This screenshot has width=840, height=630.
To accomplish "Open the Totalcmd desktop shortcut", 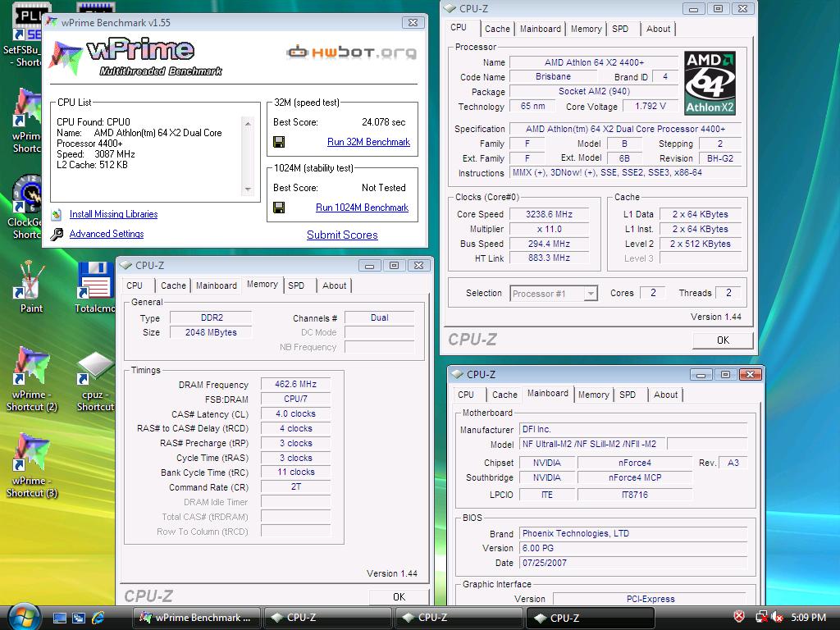I will point(95,286).
